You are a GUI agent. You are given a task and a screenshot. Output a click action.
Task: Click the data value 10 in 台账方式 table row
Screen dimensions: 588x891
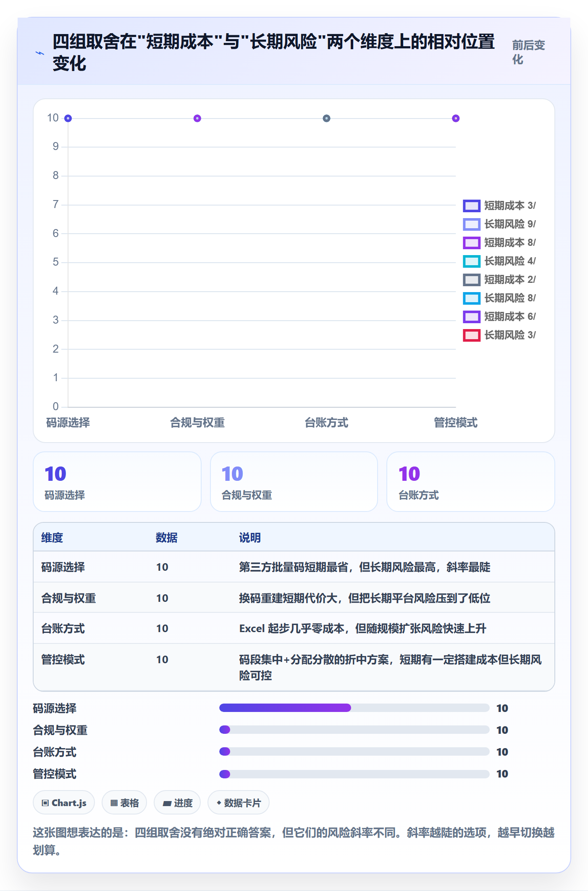point(162,628)
